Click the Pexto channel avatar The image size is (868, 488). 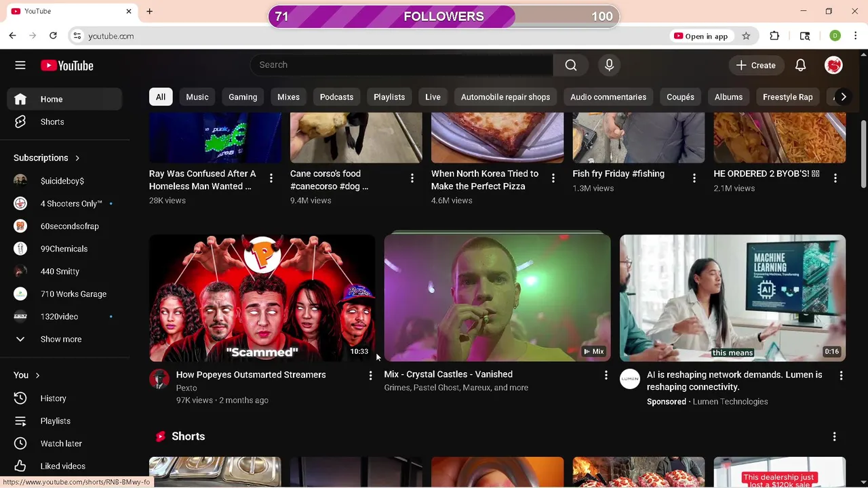[x=159, y=379]
